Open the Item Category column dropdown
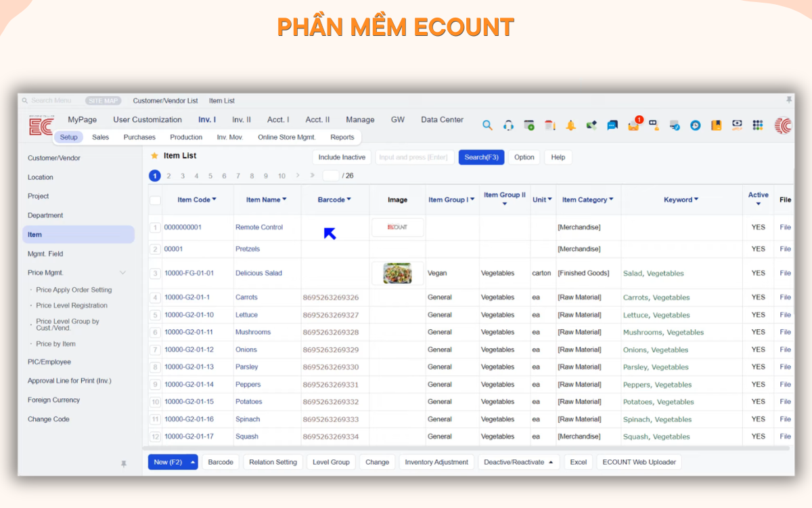This screenshot has width=812, height=508. click(x=611, y=200)
